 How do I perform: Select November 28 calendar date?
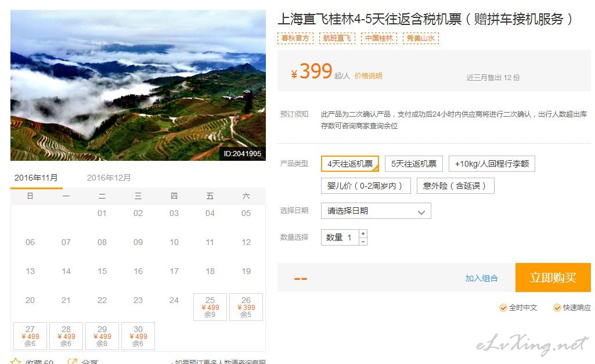click(66, 336)
